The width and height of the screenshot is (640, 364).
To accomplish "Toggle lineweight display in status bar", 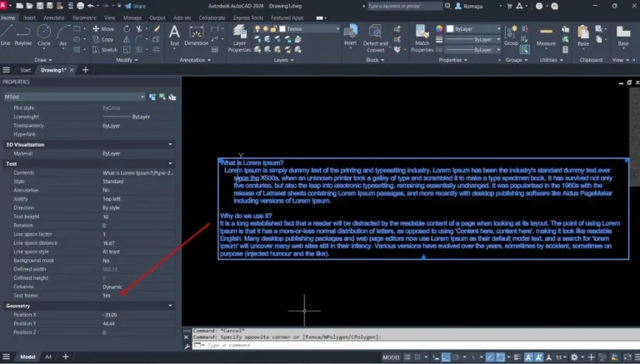I will click(517, 357).
